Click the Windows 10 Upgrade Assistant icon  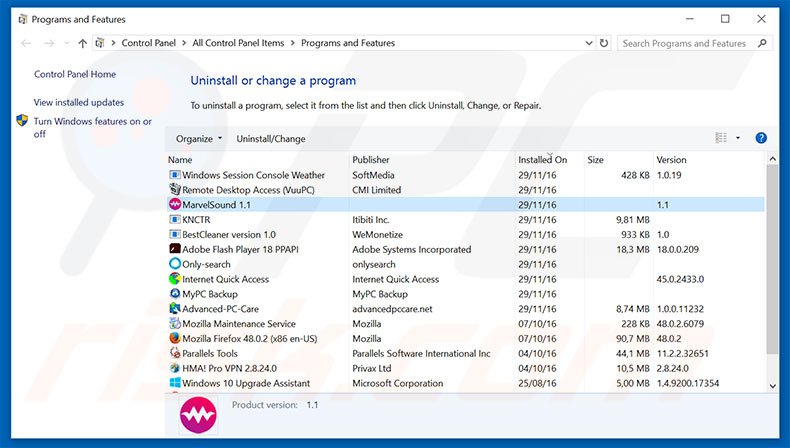coord(175,383)
